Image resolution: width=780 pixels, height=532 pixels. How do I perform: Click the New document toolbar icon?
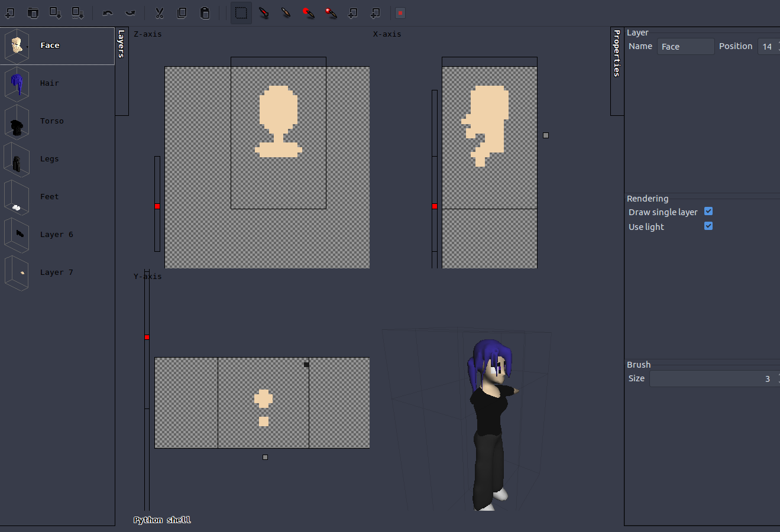click(10, 13)
